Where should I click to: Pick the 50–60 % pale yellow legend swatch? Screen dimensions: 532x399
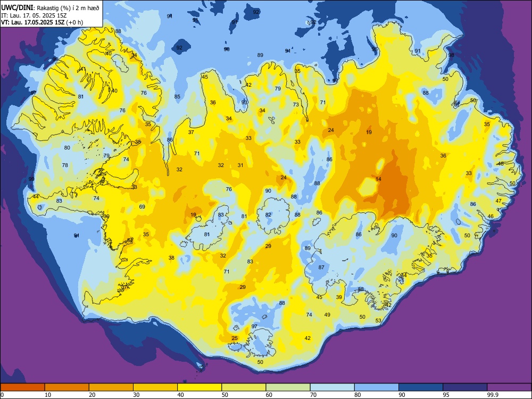(244, 387)
